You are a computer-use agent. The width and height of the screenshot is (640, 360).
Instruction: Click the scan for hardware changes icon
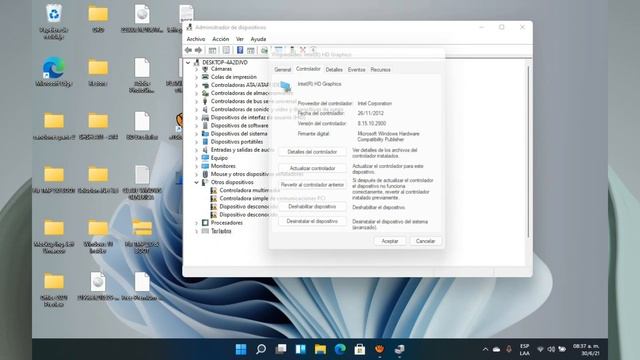pyautogui.click(x=264, y=50)
